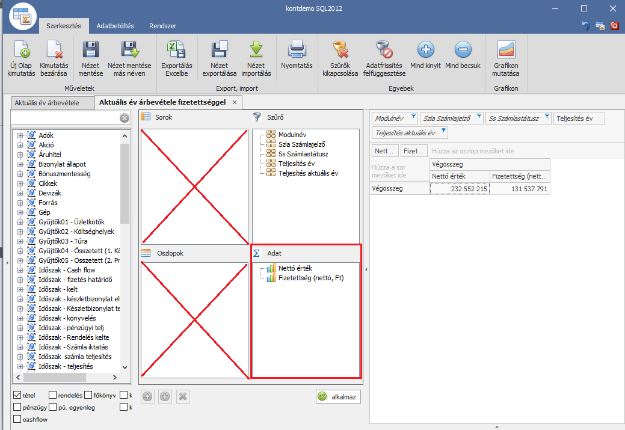Toggle the tétel checkbox
Viewport: 625px width, 430px height.
[x=17, y=395]
